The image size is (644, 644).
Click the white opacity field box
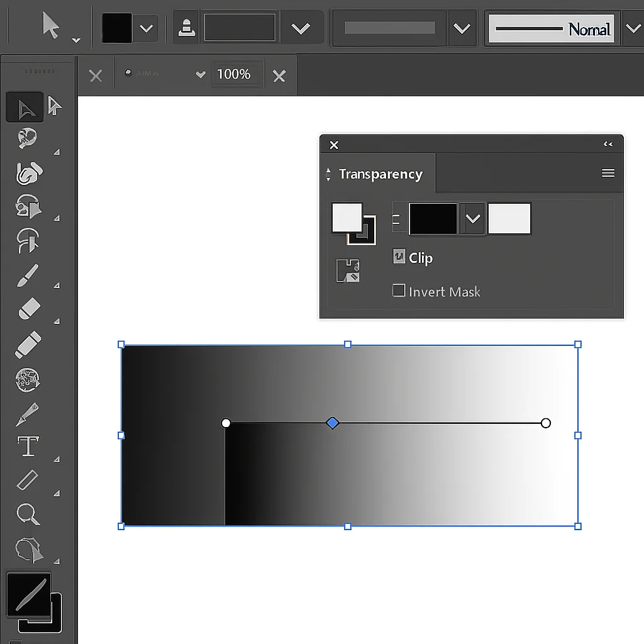click(509, 218)
